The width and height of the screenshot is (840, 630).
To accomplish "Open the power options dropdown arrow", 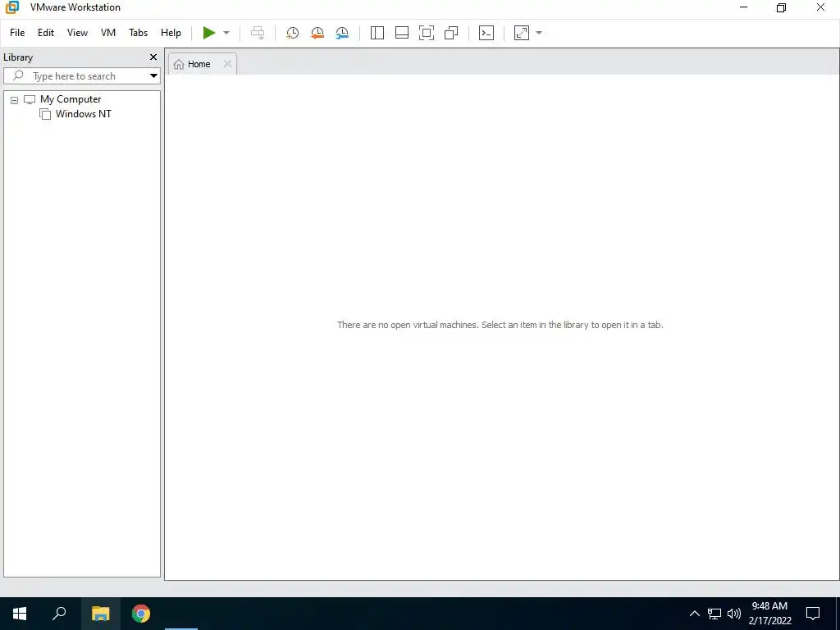I will [x=226, y=33].
